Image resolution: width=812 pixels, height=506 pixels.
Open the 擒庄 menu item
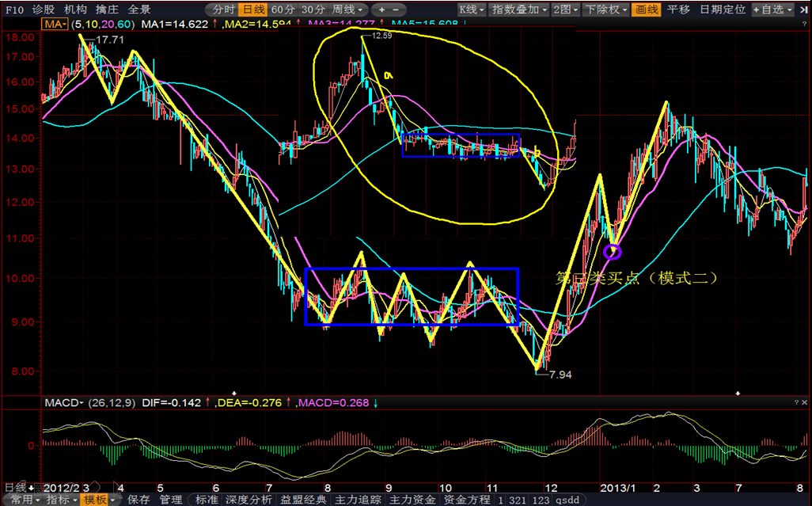point(107,10)
